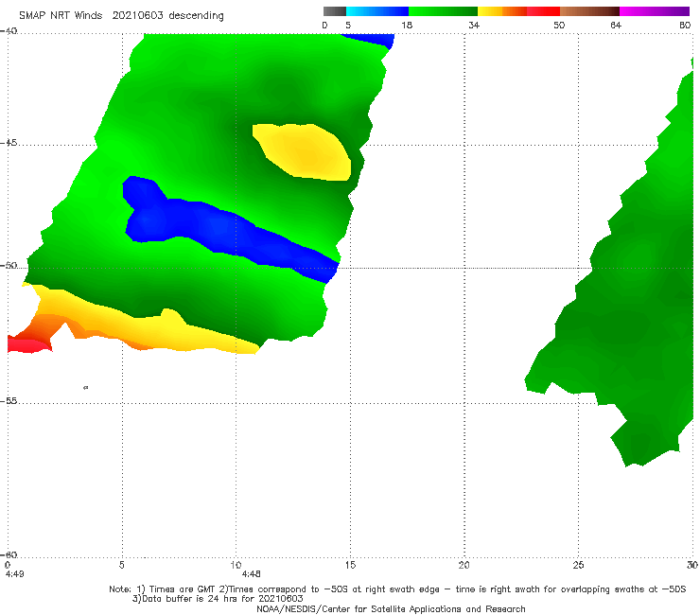This screenshot has width=700, height=615.
Task: Click the -50 latitude axis label
Action: point(9,266)
